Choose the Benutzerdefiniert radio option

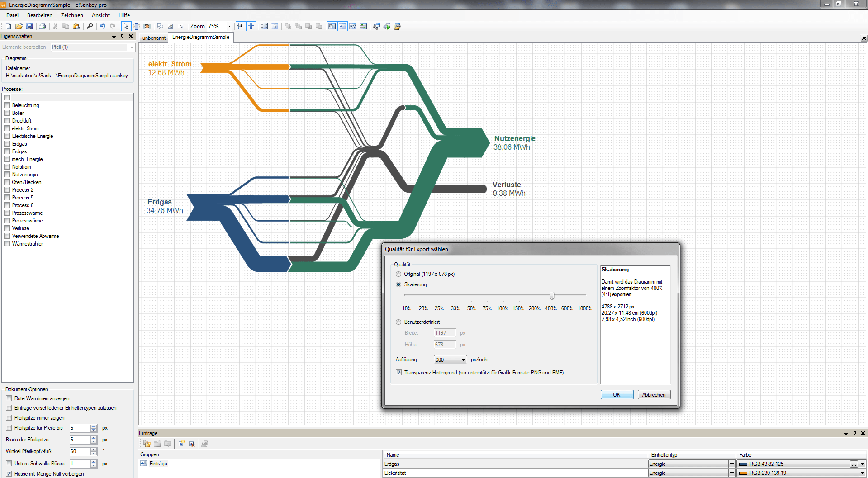coord(398,322)
